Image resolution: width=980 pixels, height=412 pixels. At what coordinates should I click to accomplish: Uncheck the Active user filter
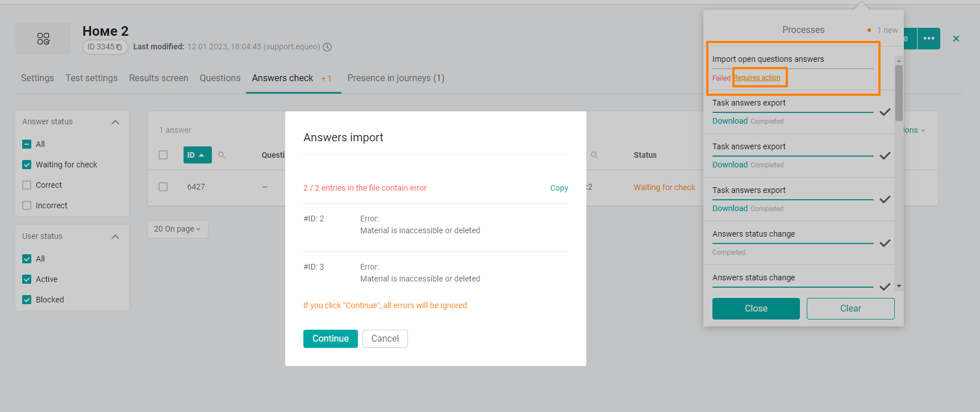pyautogui.click(x=27, y=279)
